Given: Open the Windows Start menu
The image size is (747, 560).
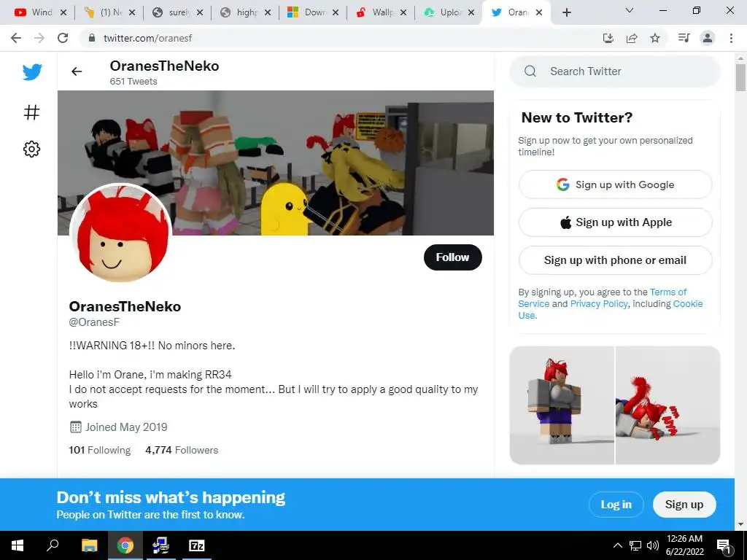Looking at the screenshot, I should coord(18,545).
